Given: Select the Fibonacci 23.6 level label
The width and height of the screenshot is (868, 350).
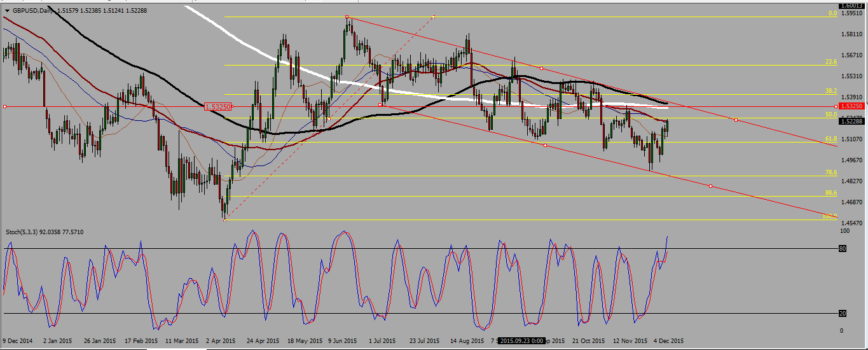Looking at the screenshot, I should (830, 62).
